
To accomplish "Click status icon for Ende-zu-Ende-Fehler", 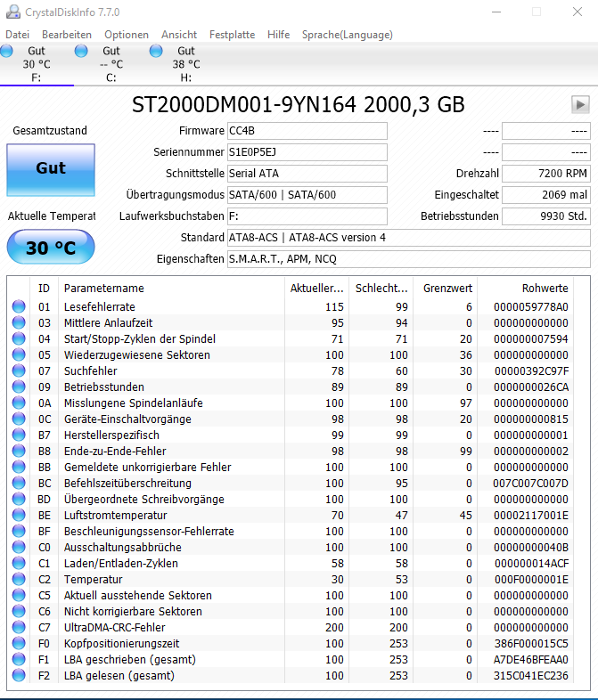I will tap(19, 452).
